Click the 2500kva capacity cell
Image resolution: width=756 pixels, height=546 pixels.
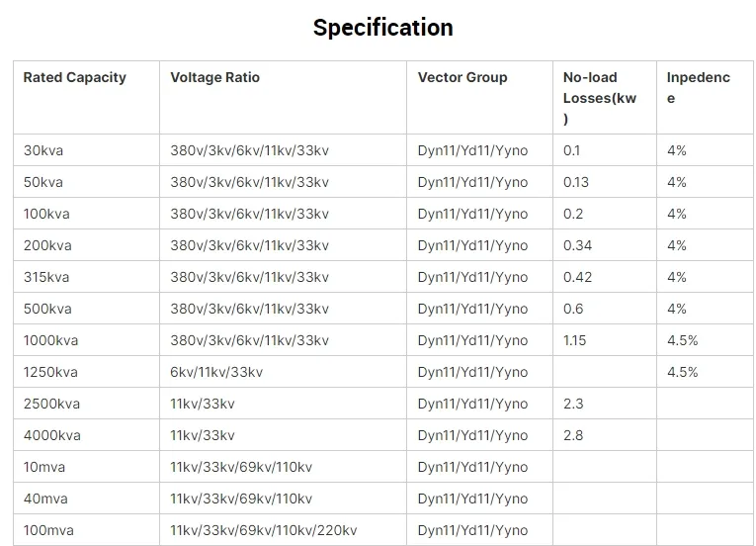click(51, 404)
